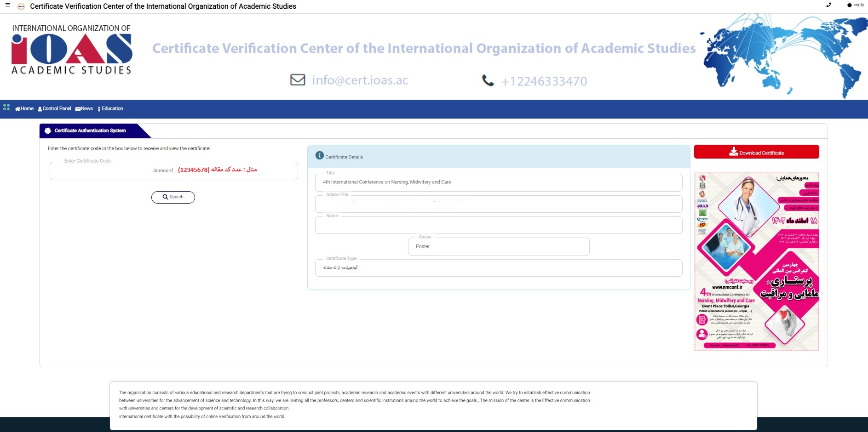Viewport: 868px width, 432px height.
Task: Click phone number +12246333470
Action: [544, 81]
